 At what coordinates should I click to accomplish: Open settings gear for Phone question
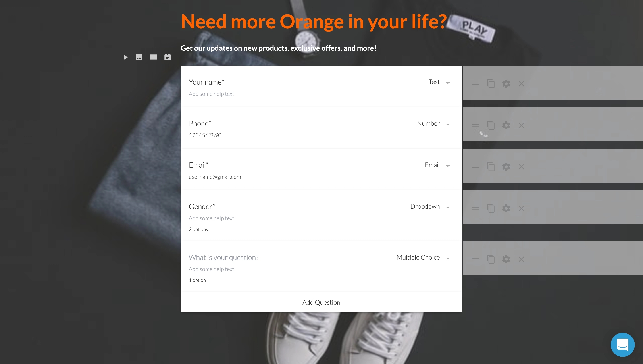click(x=506, y=125)
